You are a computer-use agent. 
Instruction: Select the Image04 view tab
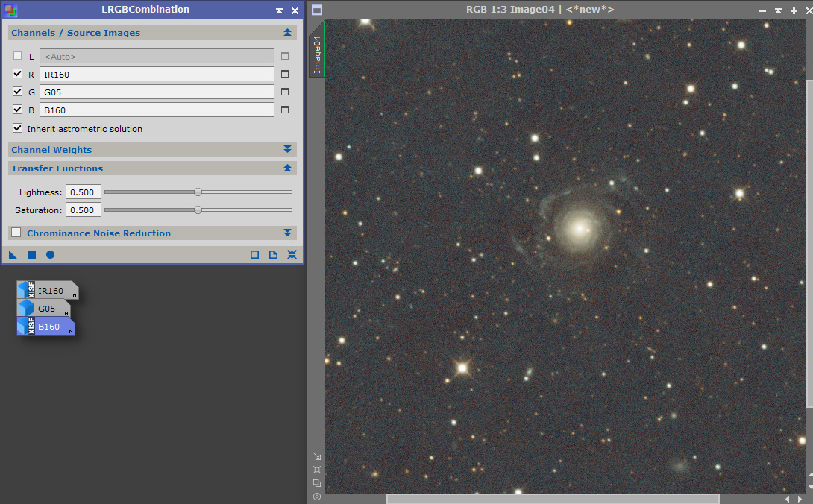[317, 54]
